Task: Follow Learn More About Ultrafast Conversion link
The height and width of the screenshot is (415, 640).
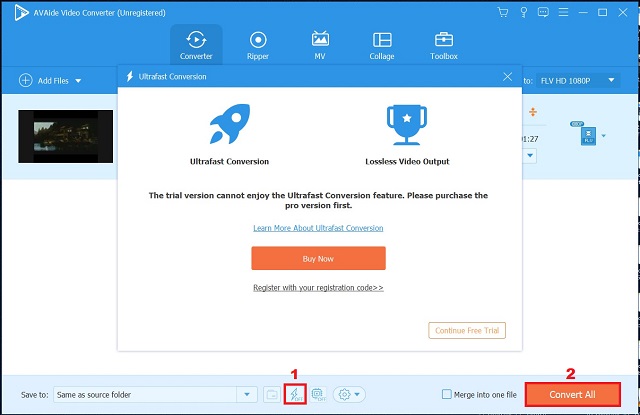Action: 318,228
